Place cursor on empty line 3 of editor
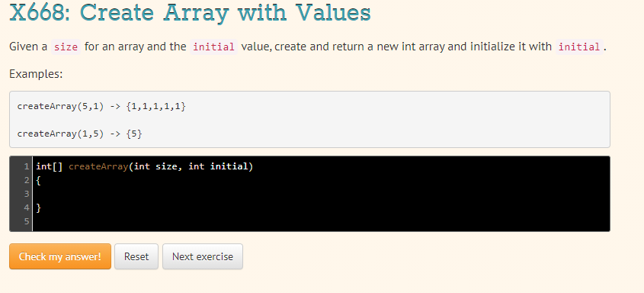644x293 pixels. click(x=321, y=194)
